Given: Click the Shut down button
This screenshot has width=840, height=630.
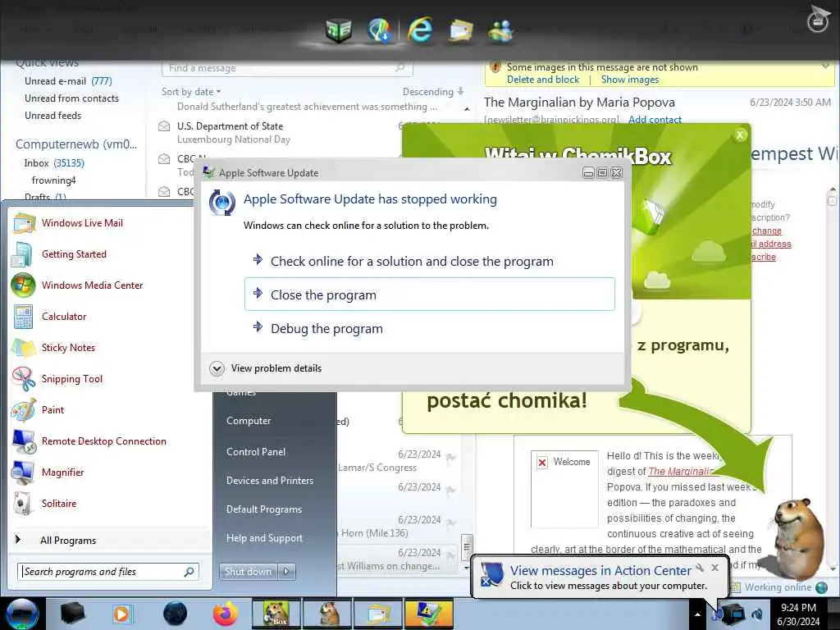Looking at the screenshot, I should tap(249, 572).
